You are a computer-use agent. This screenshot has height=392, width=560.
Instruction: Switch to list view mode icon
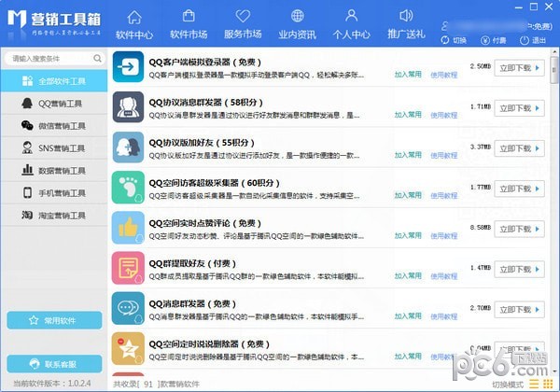534,385
